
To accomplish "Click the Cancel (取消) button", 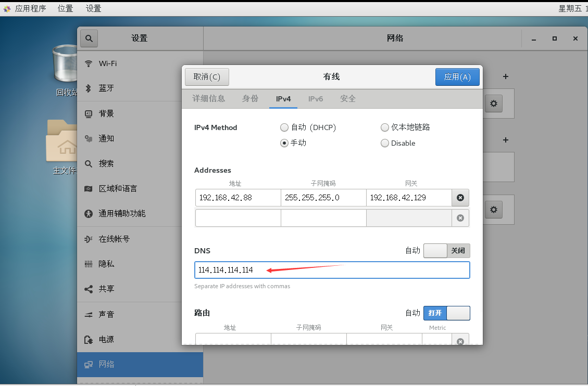I will (x=207, y=77).
